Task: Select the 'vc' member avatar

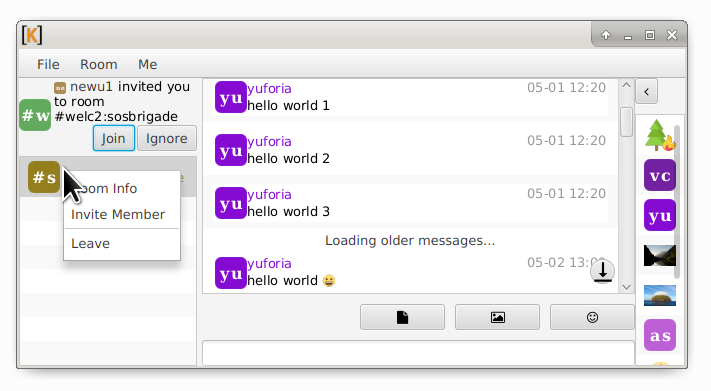Action: (660, 175)
